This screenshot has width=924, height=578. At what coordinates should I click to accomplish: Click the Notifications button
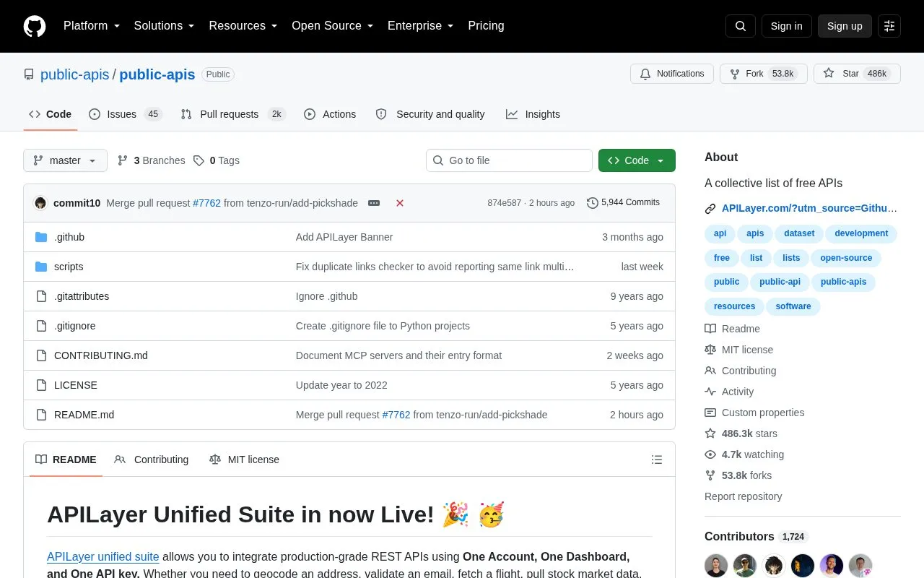672,74
